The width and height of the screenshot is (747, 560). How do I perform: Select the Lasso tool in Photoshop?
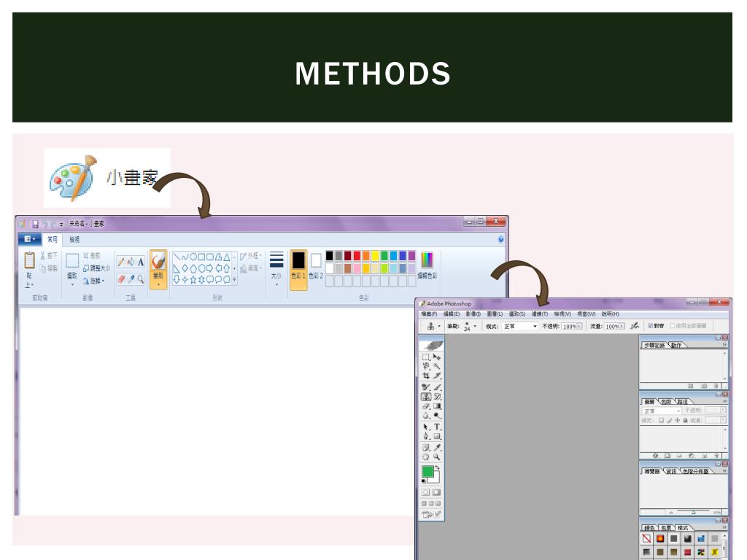426,366
